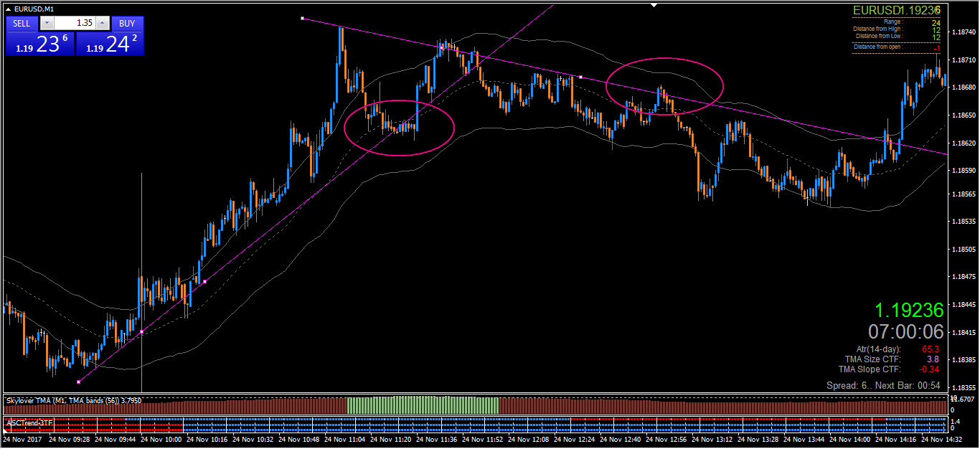Click the 'Spread: 6.. Next Bar' status line

tap(883, 386)
